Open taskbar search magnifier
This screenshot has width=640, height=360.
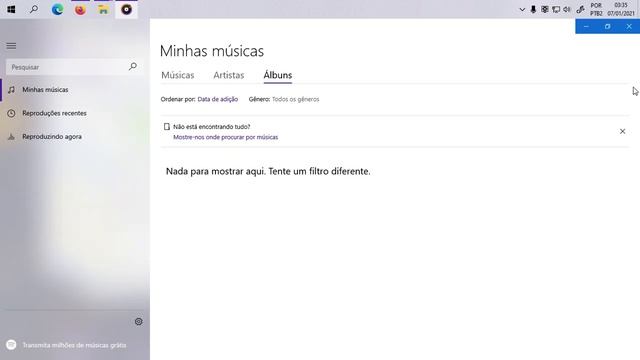(34, 9)
